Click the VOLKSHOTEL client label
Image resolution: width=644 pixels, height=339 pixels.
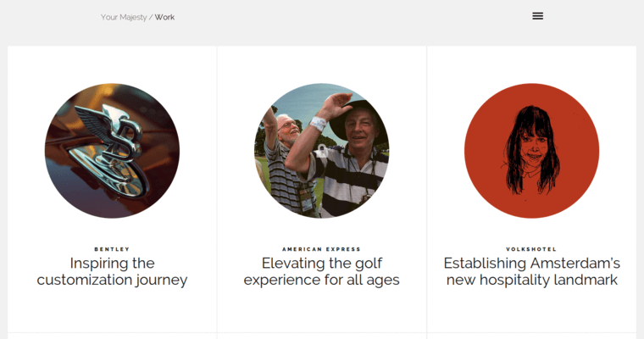click(x=531, y=249)
